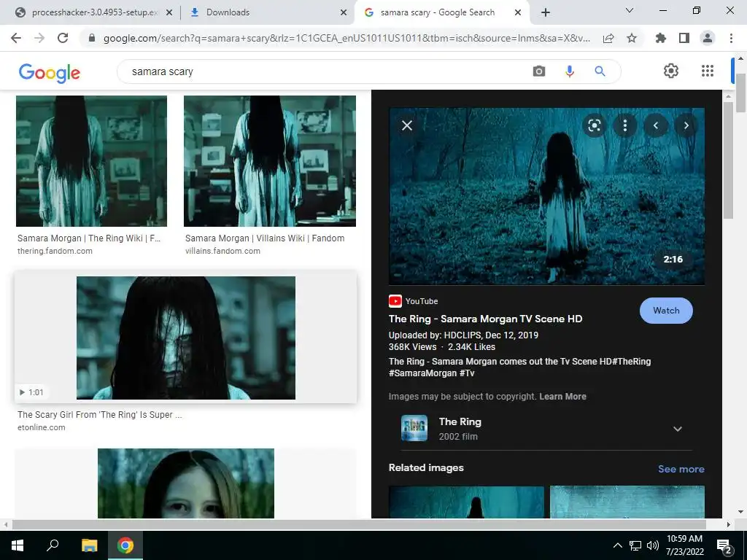Viewport: 747px width, 560px height.
Task: Close the image preview panel
Action: pos(407,125)
